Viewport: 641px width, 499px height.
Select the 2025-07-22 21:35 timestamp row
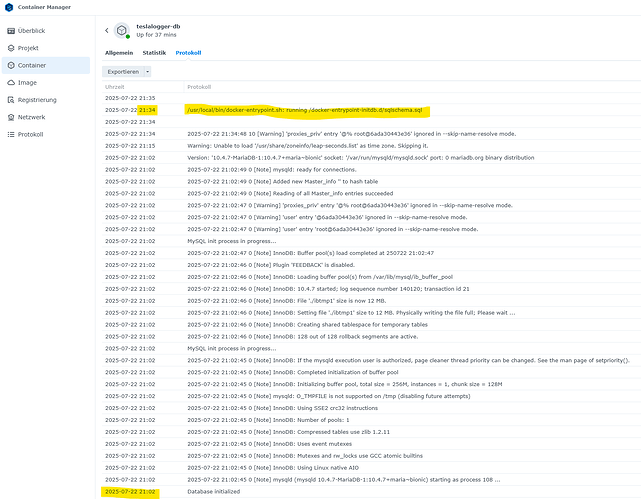[x=371, y=98]
